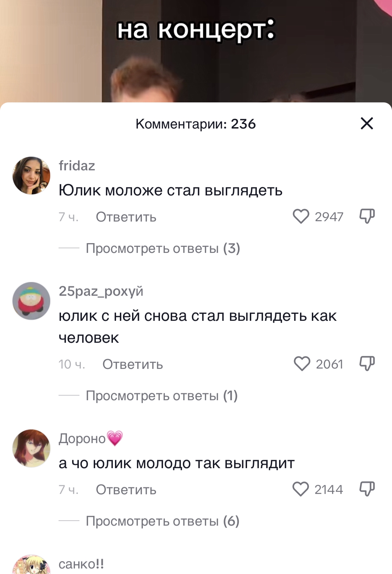The height and width of the screenshot is (574, 392).
Task: Open username санко!! link
Action: point(81,564)
